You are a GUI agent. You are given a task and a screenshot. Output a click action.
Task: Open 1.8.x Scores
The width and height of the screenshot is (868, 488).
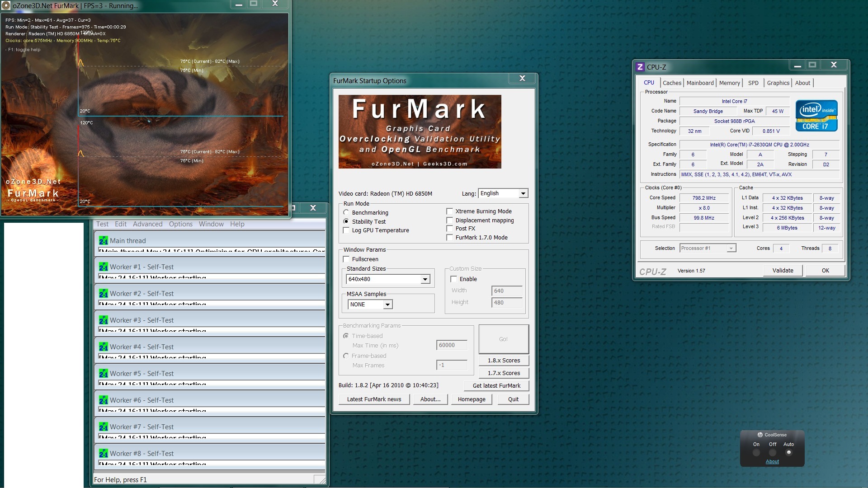504,361
